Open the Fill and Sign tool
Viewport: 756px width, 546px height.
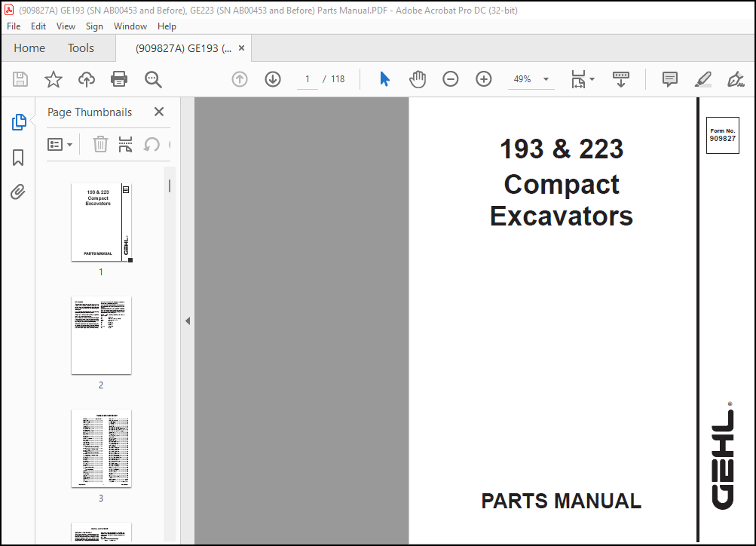pos(736,79)
